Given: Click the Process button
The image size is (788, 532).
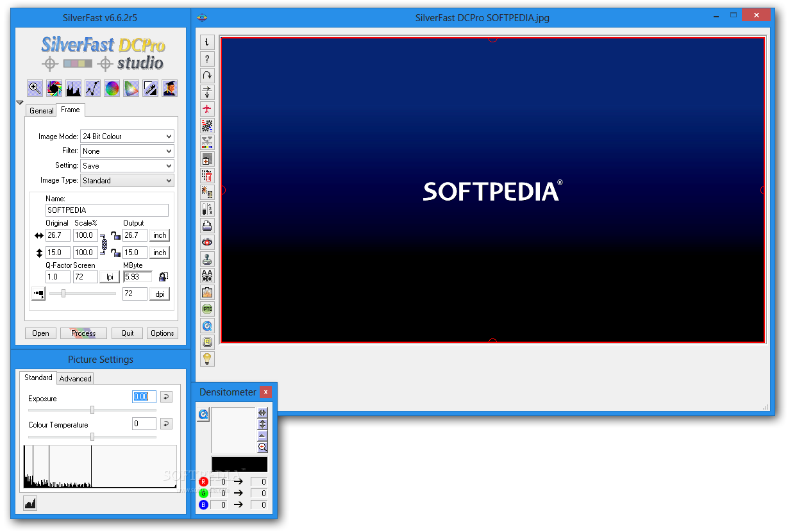Looking at the screenshot, I should click(83, 333).
